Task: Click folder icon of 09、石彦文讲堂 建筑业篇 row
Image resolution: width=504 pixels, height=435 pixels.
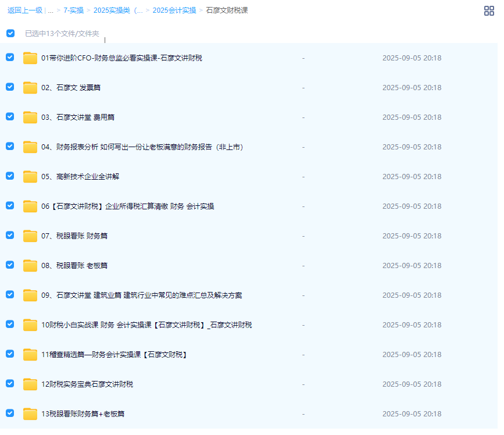Action: coord(30,295)
